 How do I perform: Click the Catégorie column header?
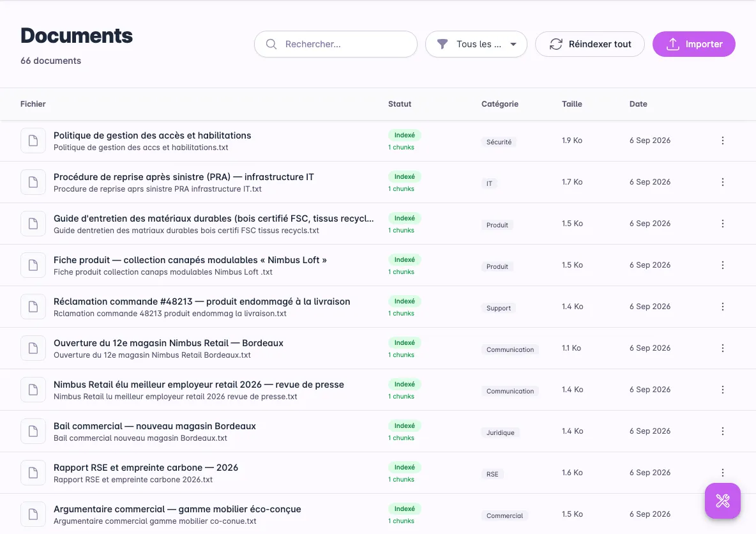499,103
